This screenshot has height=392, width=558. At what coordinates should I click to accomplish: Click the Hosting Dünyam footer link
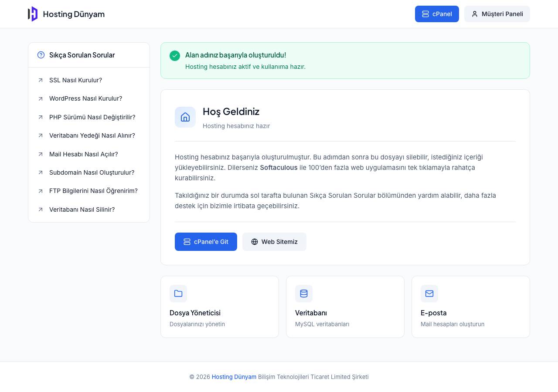[x=234, y=377]
